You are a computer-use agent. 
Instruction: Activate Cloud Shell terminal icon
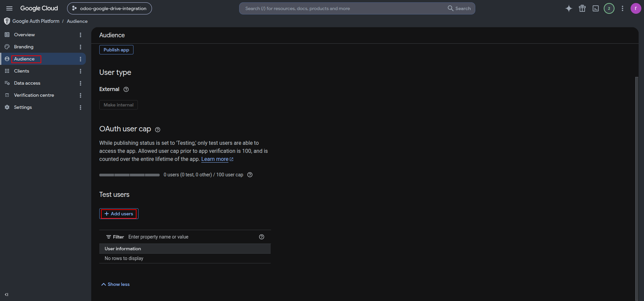coord(596,8)
